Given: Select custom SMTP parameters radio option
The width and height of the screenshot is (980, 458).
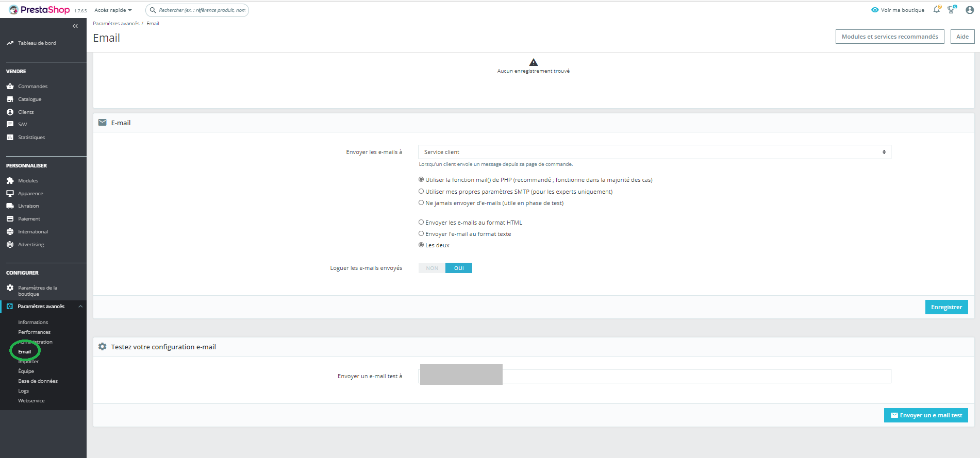Looking at the screenshot, I should [421, 191].
